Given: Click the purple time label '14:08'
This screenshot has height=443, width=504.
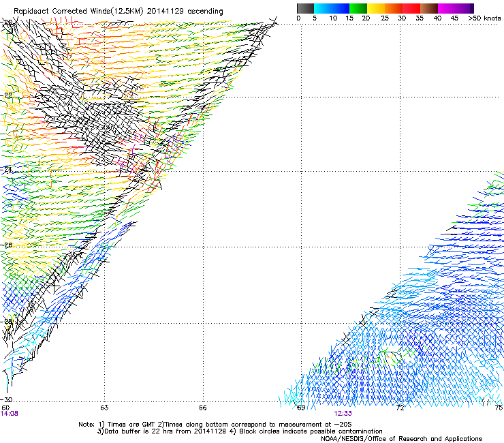Looking at the screenshot, I should click(10, 414).
